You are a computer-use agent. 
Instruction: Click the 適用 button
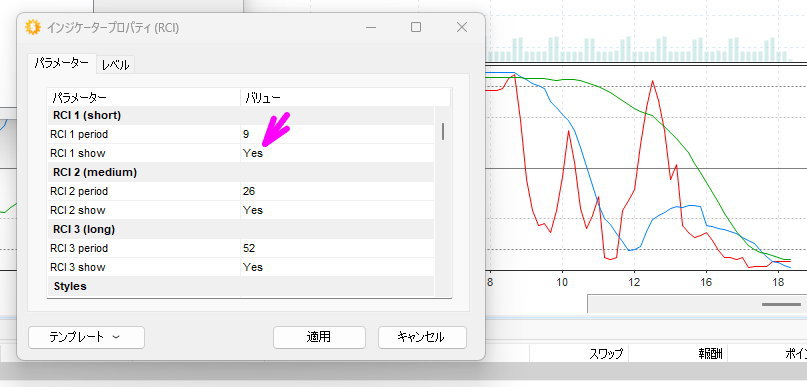[x=319, y=337]
